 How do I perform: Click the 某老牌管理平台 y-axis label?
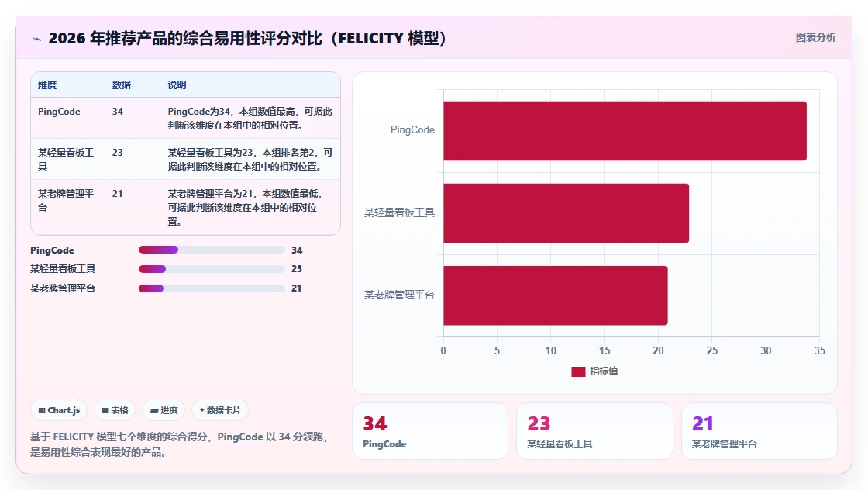[399, 295]
